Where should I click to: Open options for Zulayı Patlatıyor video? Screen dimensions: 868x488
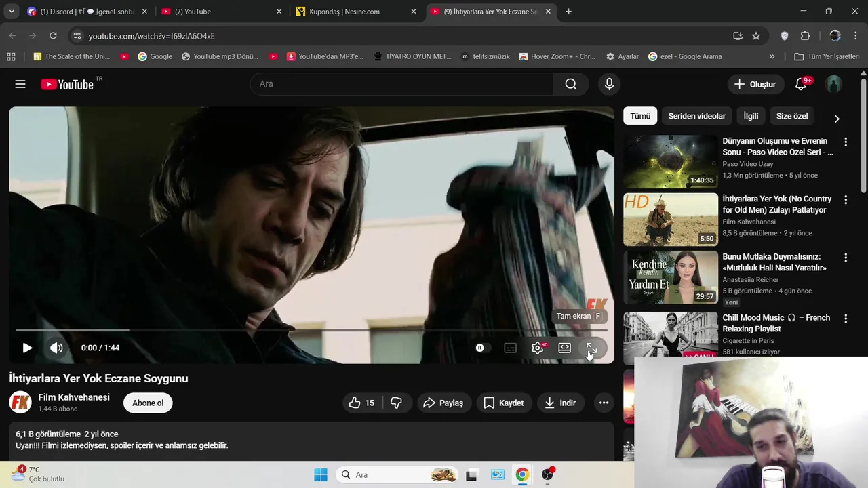coord(846,200)
